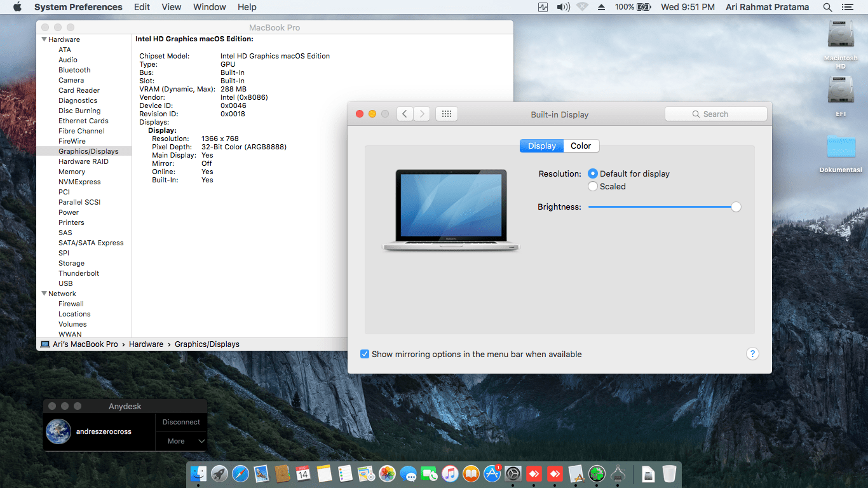The image size is (868, 488).
Task: Toggle Show mirroring options checkbox
Action: pos(365,354)
